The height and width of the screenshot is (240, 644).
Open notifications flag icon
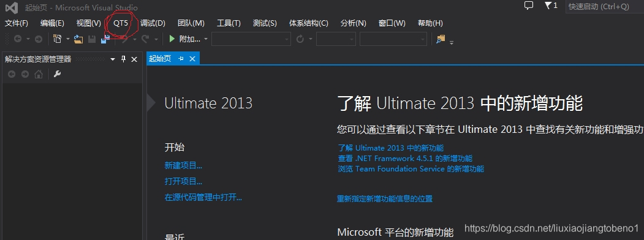(x=548, y=6)
